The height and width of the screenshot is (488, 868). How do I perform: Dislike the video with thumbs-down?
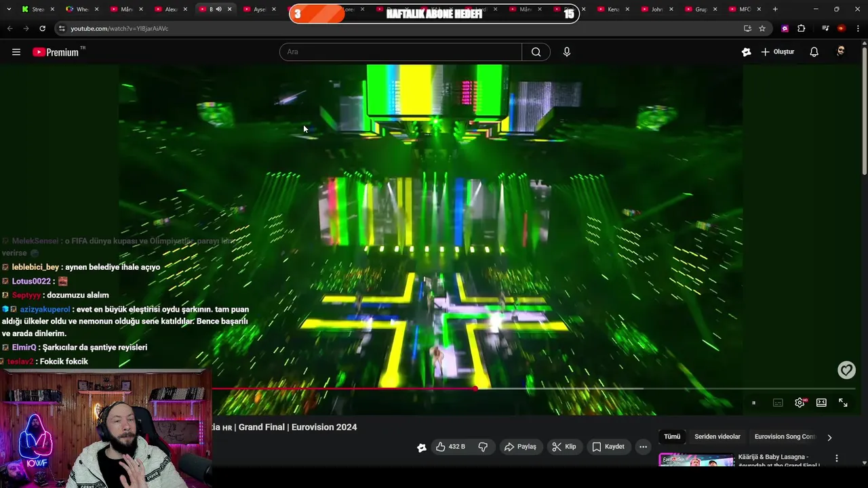click(x=483, y=447)
